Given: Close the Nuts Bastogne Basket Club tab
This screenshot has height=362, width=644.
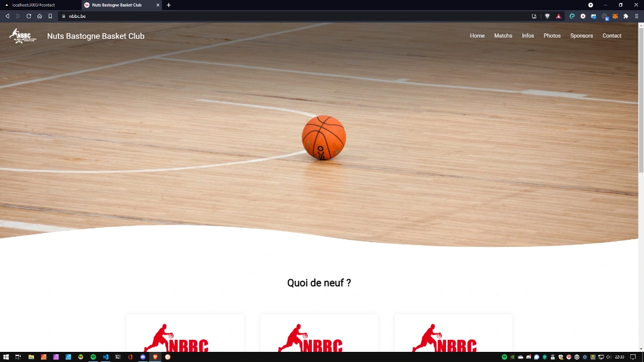Looking at the screenshot, I should pyautogui.click(x=157, y=5).
